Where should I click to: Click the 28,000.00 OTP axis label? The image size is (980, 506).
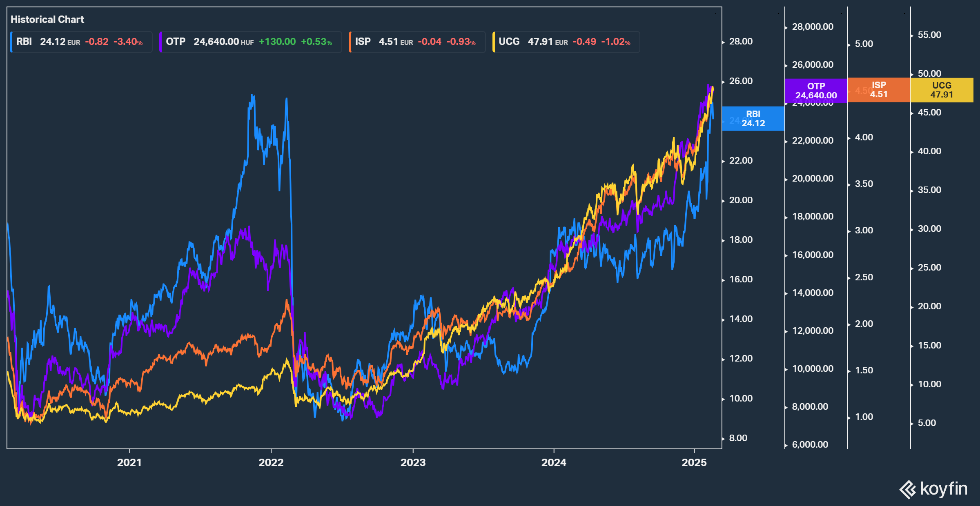point(813,27)
